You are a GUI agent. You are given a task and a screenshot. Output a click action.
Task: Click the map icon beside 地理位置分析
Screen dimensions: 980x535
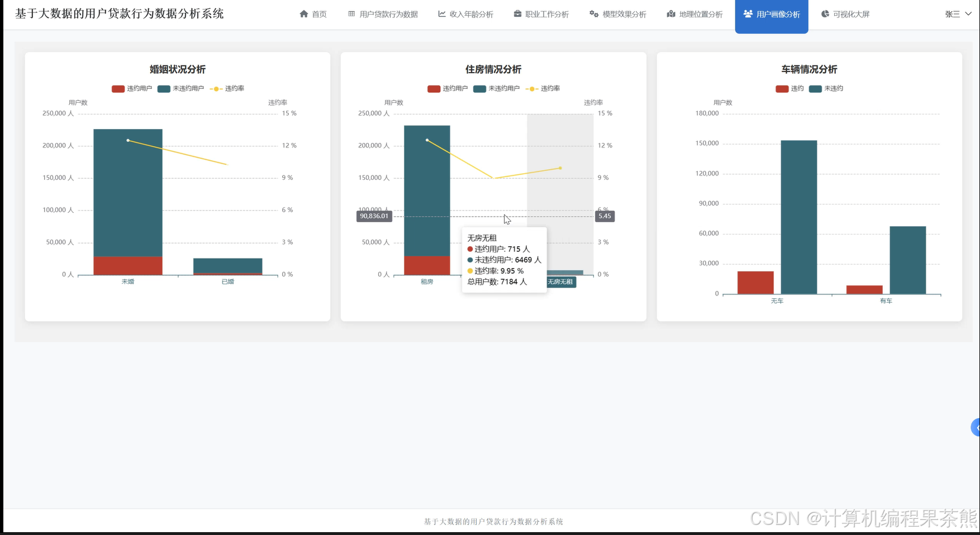671,14
